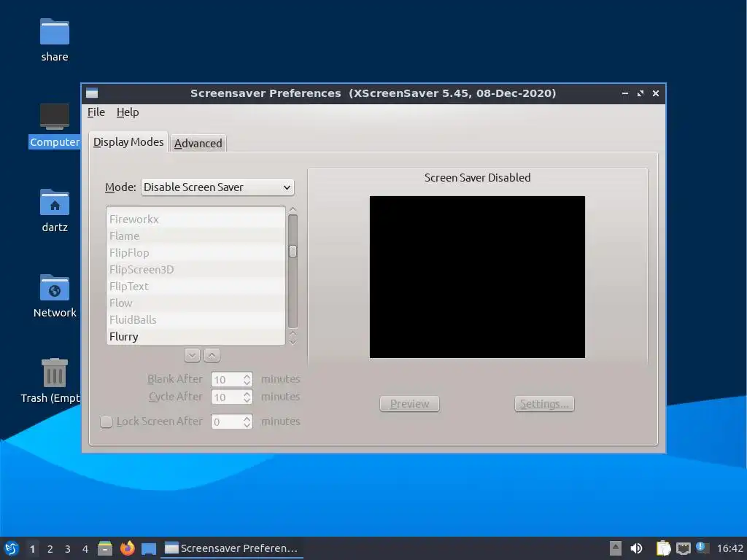Viewport: 747px width, 560px height.
Task: Select Flurry in the screensaver list
Action: point(196,336)
